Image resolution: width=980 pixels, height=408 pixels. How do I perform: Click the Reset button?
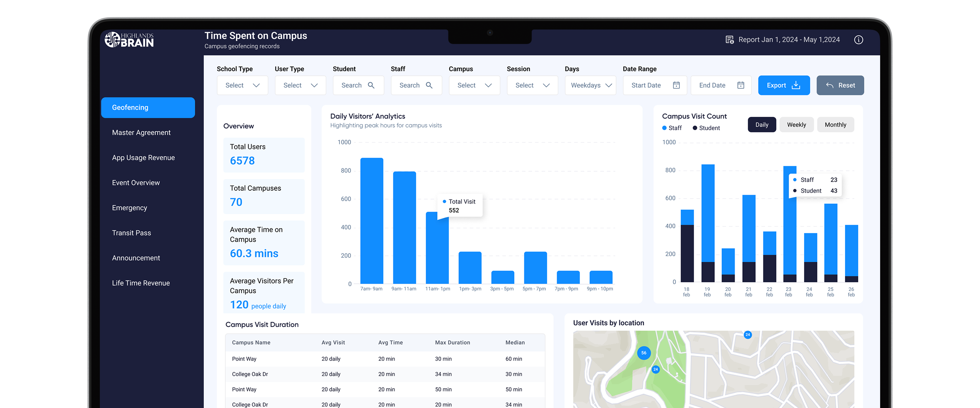click(840, 85)
